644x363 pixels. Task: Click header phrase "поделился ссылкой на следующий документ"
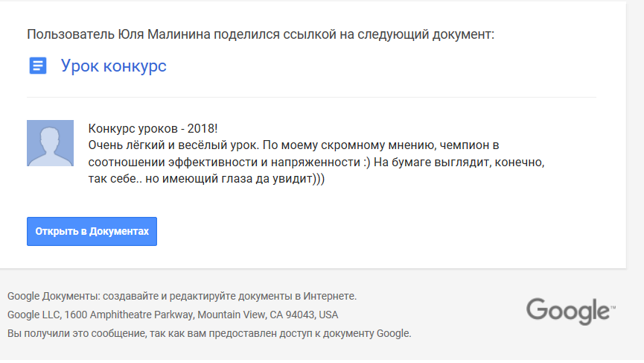(x=354, y=34)
